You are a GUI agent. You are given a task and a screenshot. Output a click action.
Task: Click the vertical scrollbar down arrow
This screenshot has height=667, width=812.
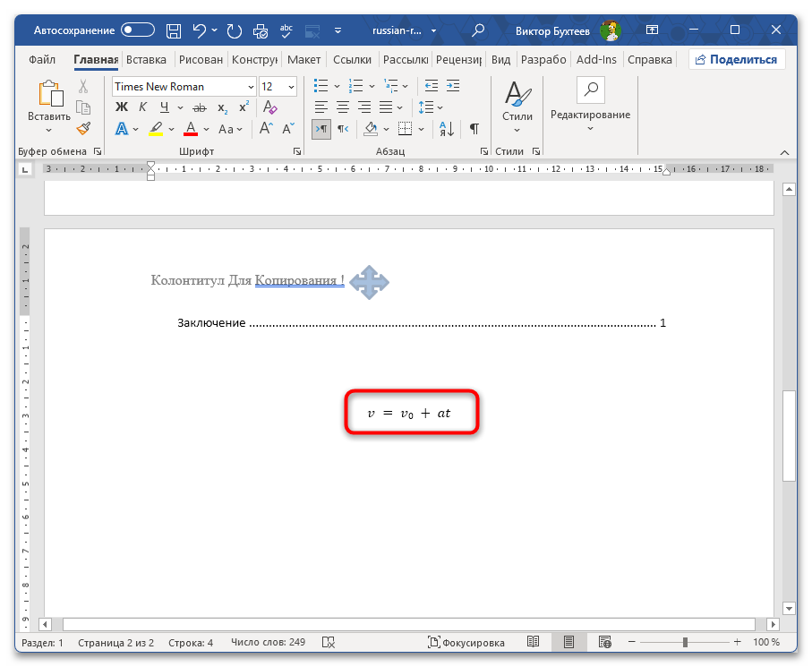pos(789,609)
